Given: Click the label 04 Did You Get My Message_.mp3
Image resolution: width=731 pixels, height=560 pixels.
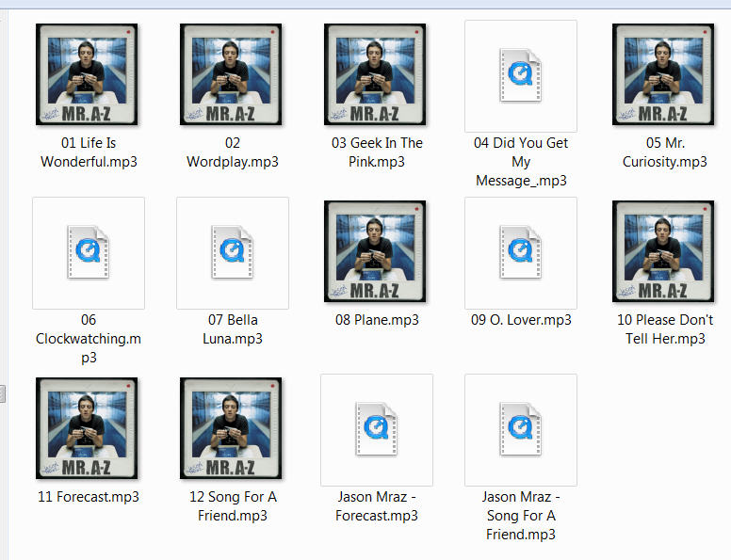Looking at the screenshot, I should point(521,162).
